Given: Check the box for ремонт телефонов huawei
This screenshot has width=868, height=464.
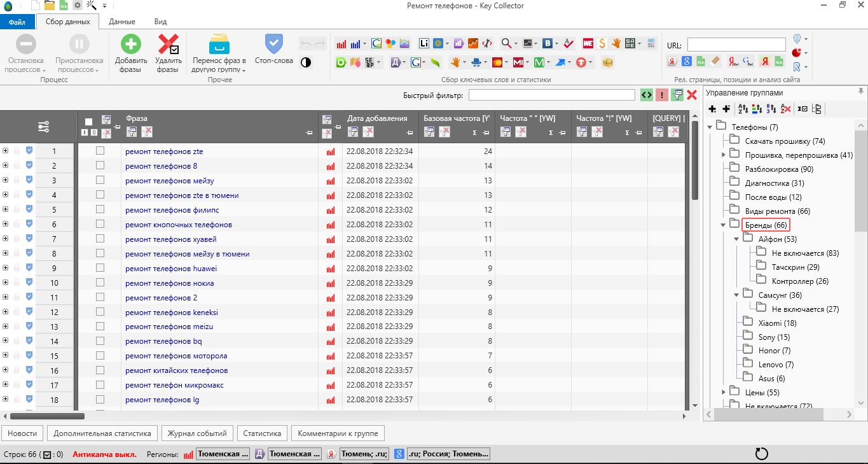Looking at the screenshot, I should tap(100, 268).
